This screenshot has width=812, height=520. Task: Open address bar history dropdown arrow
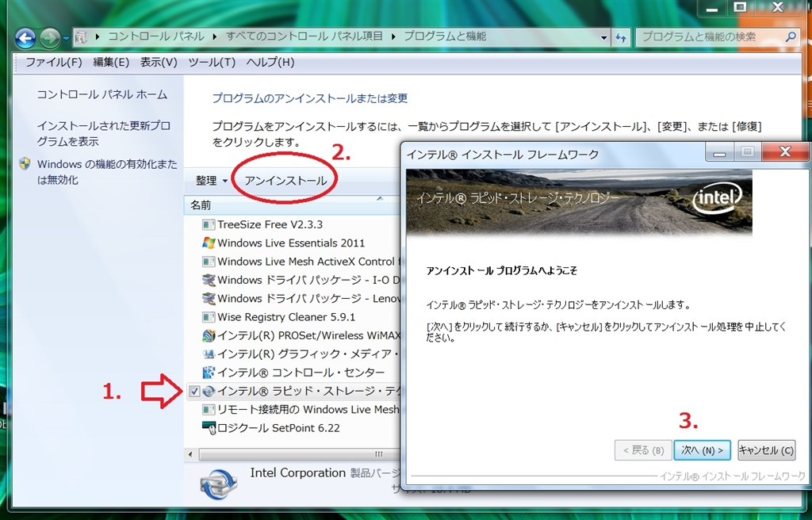[603, 37]
